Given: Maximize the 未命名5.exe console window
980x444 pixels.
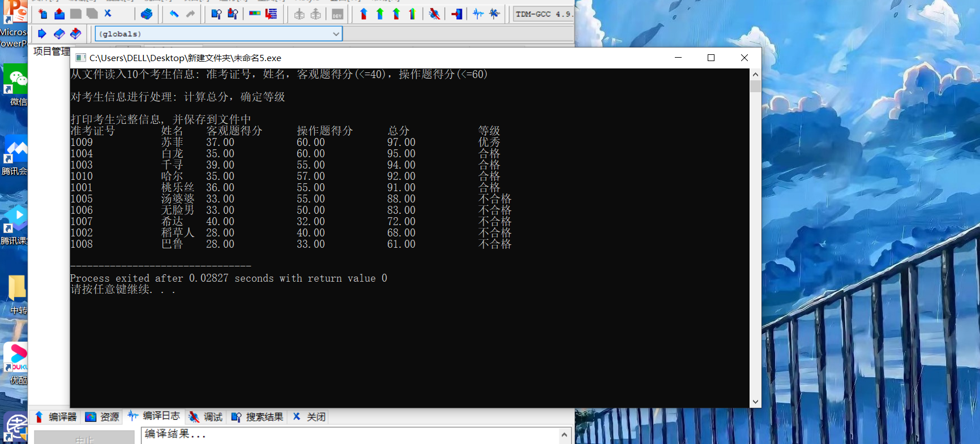Looking at the screenshot, I should click(711, 58).
